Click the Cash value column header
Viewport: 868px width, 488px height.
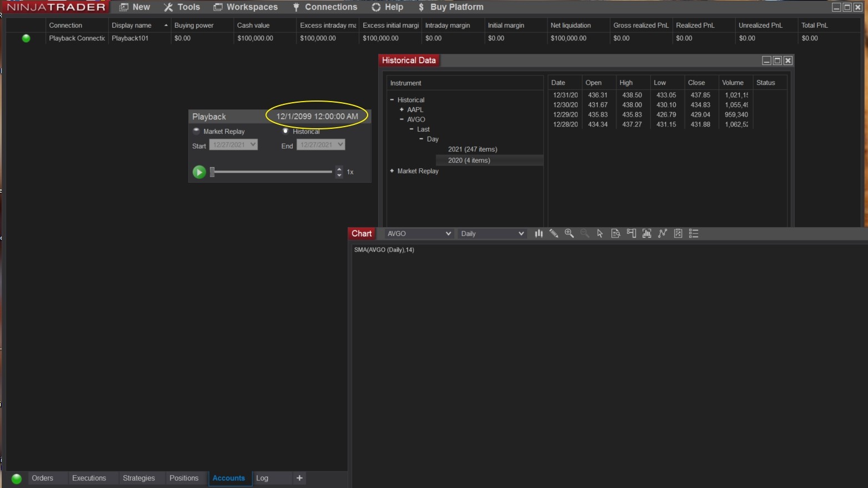(264, 26)
